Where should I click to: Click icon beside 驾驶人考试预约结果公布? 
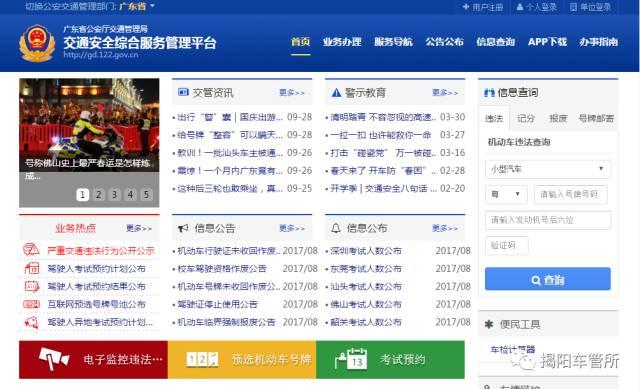click(31, 286)
